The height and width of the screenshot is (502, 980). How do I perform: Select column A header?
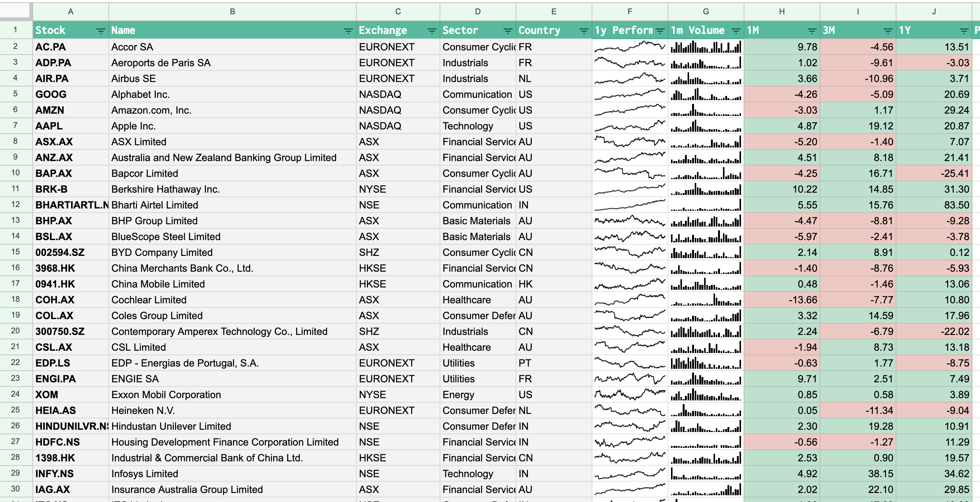71,11
